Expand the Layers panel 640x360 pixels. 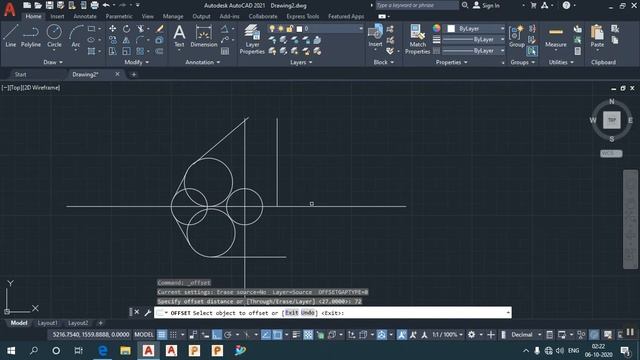(301, 62)
